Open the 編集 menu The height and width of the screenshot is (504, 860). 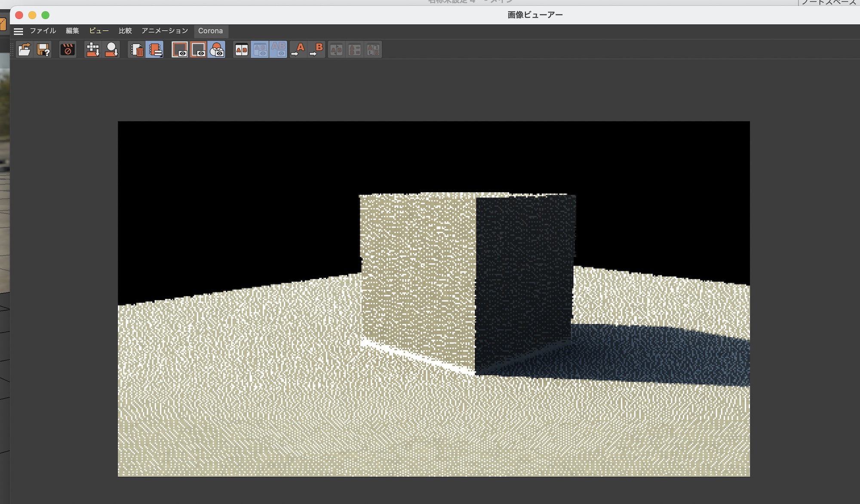coord(72,31)
